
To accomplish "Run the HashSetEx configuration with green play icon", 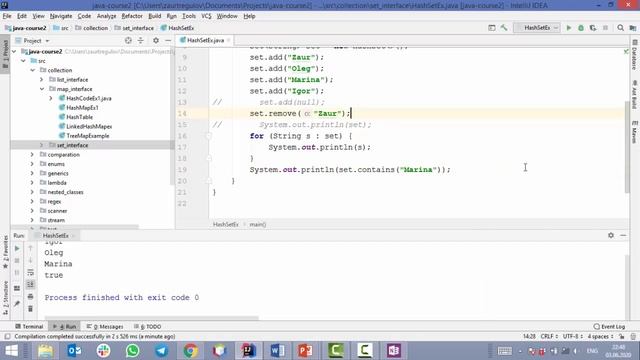I will [x=569, y=28].
